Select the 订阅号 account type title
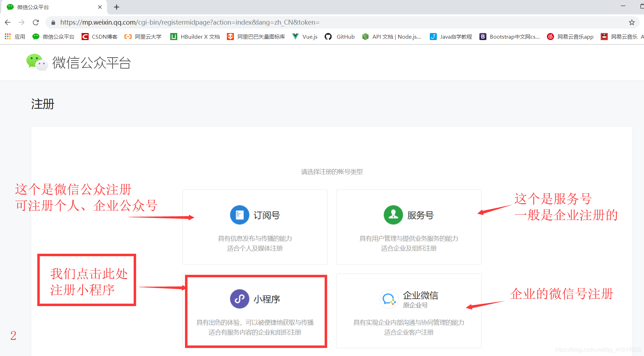The image size is (644, 356). [267, 215]
